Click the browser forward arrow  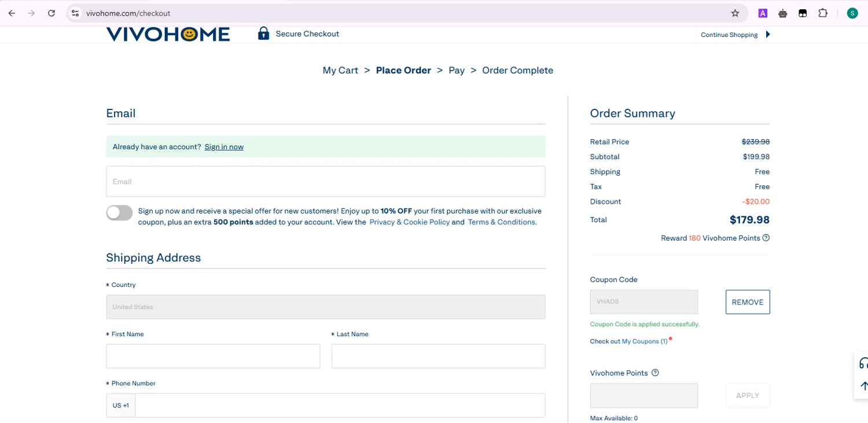point(31,13)
